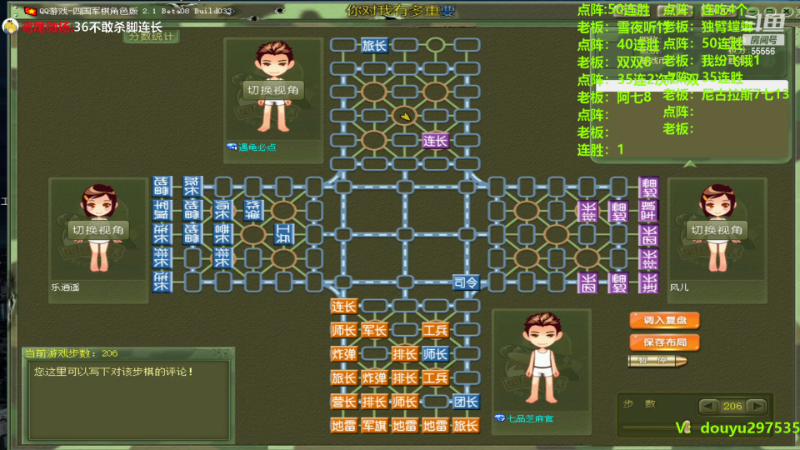
Task: Click the QQ game flag icon in title bar
Action: (x=30, y=11)
